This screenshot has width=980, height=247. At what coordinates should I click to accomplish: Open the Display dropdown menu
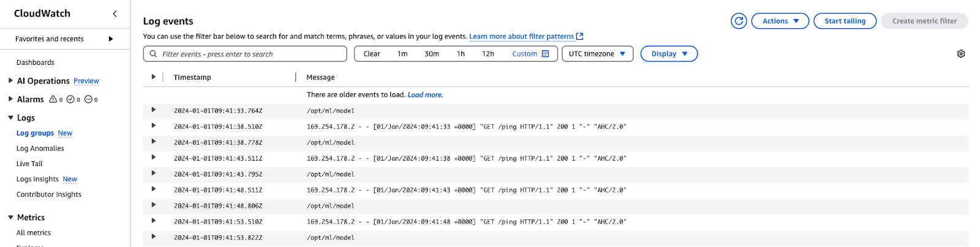coord(669,54)
